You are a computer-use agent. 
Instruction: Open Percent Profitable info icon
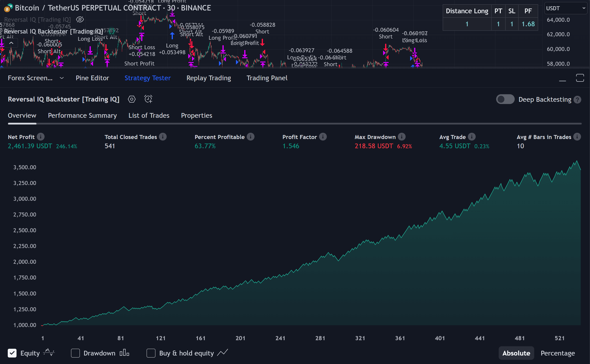(x=250, y=137)
